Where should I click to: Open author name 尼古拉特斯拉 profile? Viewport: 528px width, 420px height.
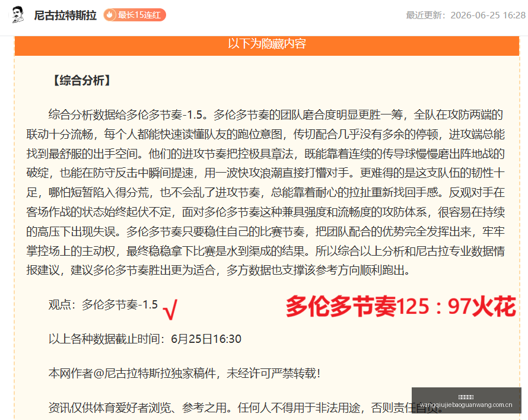pyautogui.click(x=65, y=15)
